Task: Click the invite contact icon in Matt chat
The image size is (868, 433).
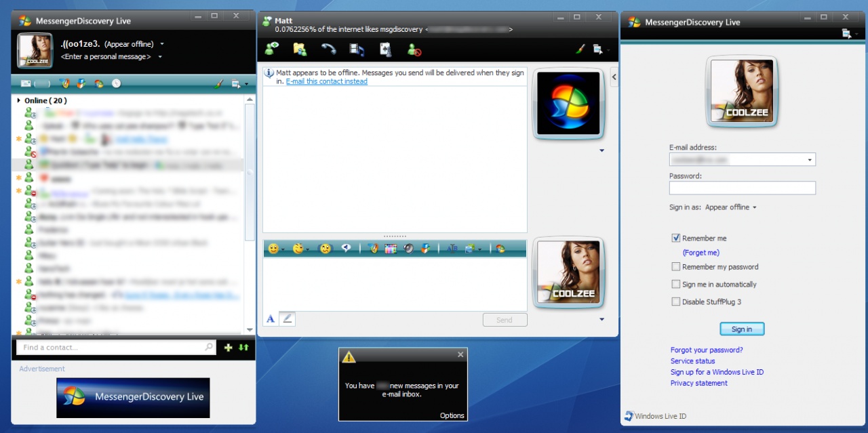Action: click(272, 49)
